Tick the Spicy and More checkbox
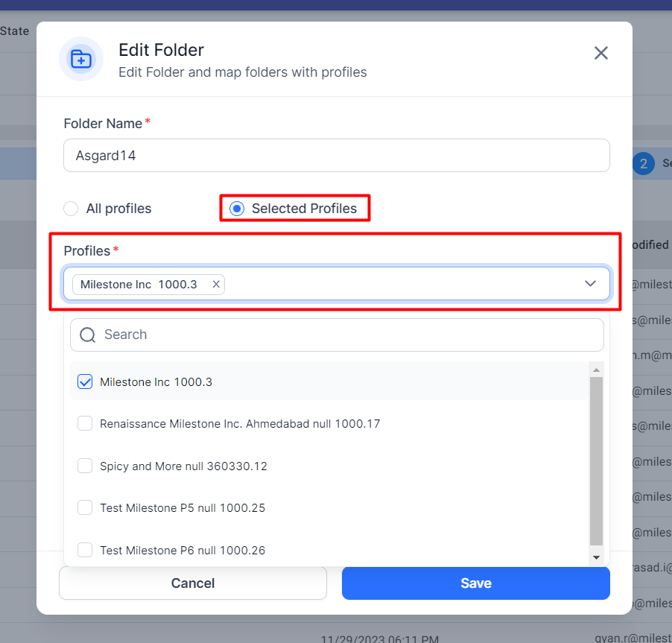 [x=85, y=466]
